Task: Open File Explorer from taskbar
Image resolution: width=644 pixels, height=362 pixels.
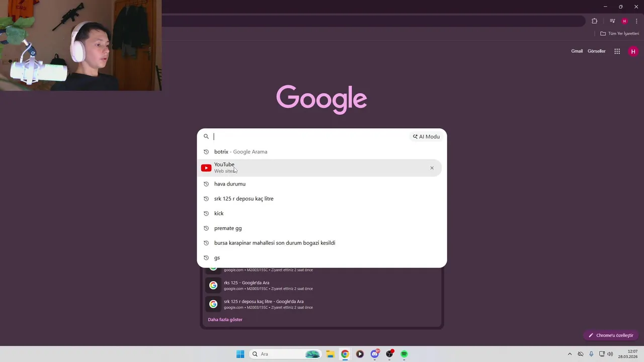Action: [330, 354]
